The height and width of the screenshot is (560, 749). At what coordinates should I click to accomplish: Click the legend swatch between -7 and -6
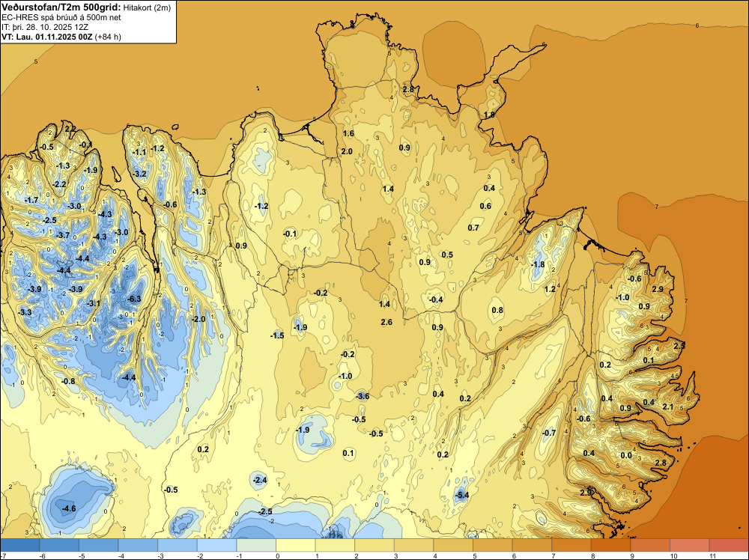(x=20, y=545)
